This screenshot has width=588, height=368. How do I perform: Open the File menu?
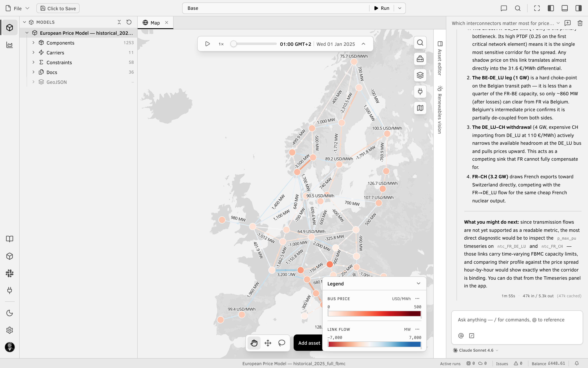click(x=18, y=8)
